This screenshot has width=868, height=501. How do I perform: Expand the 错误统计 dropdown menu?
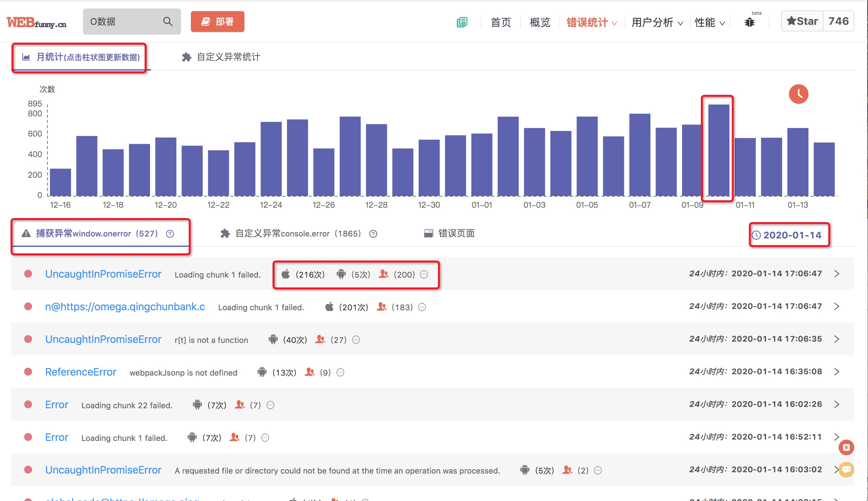(592, 23)
